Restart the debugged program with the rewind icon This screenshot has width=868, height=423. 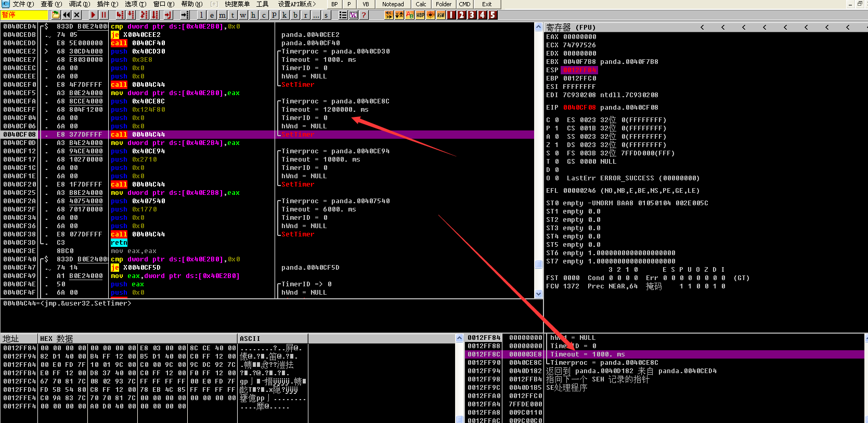67,15
